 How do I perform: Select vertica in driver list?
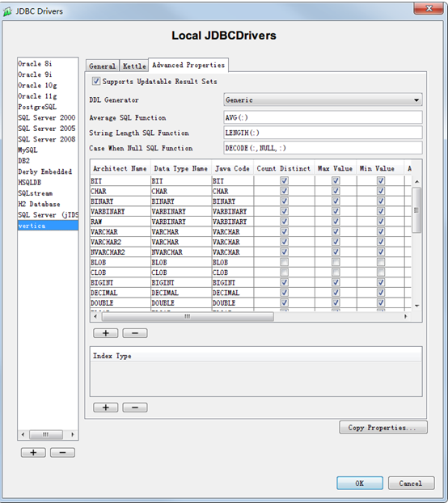point(48,226)
